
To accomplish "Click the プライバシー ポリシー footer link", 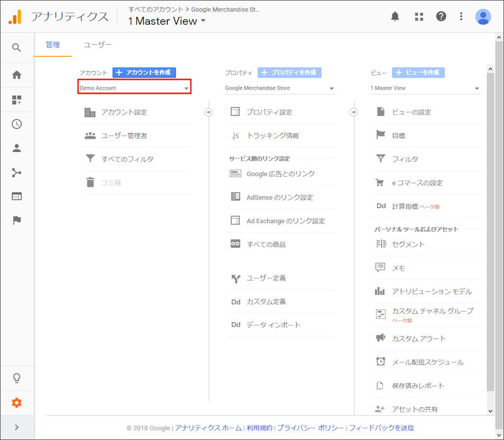I will click(311, 428).
